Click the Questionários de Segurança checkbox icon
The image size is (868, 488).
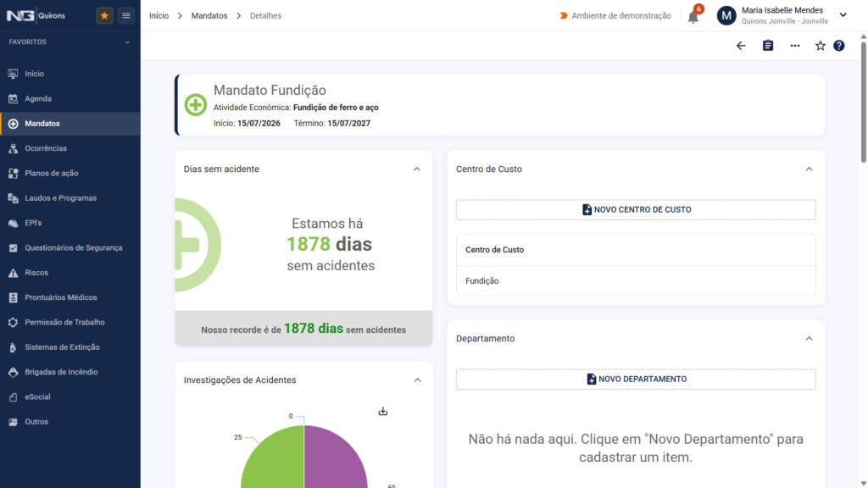[x=14, y=248]
